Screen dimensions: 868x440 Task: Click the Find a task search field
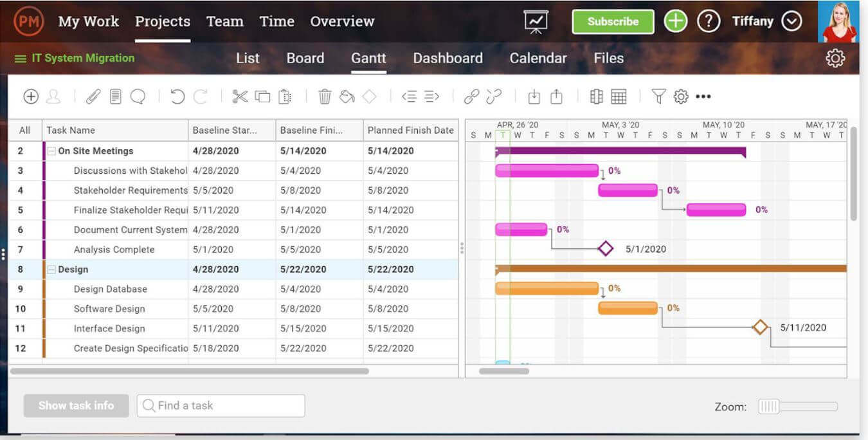[221, 406]
